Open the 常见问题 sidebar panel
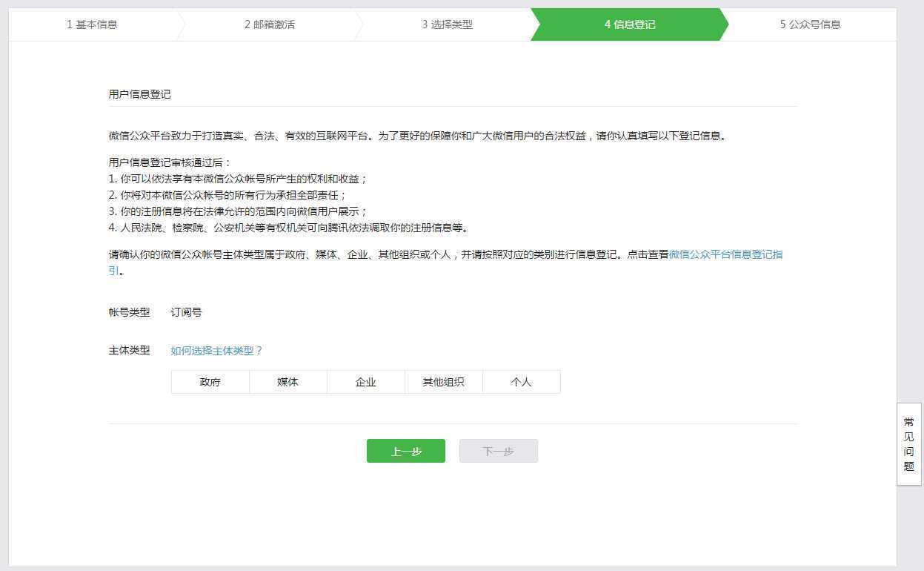924x571 pixels. point(908,443)
